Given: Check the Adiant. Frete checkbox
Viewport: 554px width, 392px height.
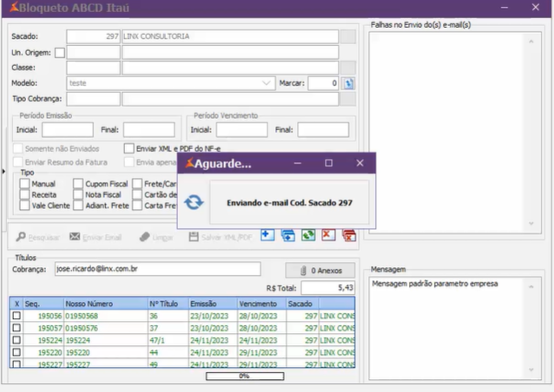Looking at the screenshot, I should pyautogui.click(x=78, y=206).
